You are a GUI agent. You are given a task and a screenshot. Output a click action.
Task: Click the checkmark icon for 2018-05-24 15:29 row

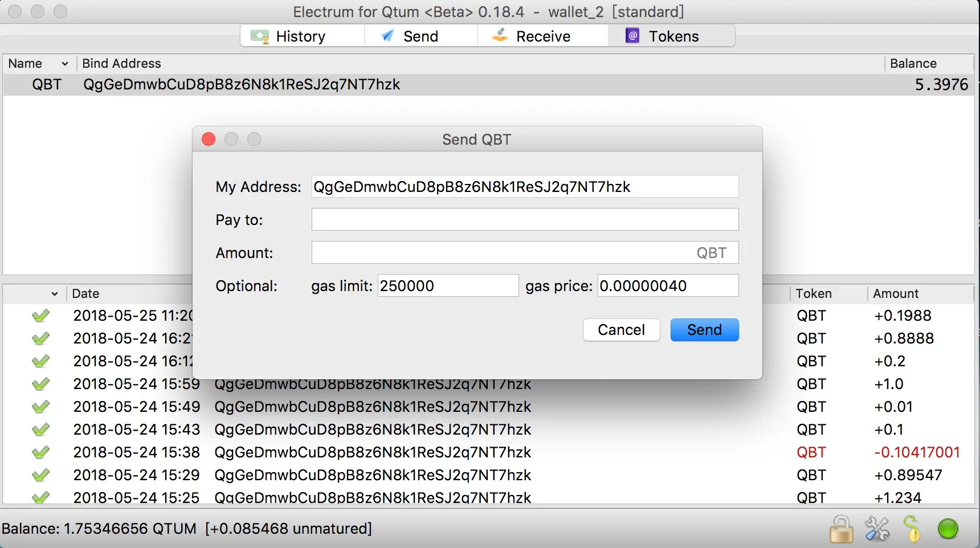click(40, 475)
